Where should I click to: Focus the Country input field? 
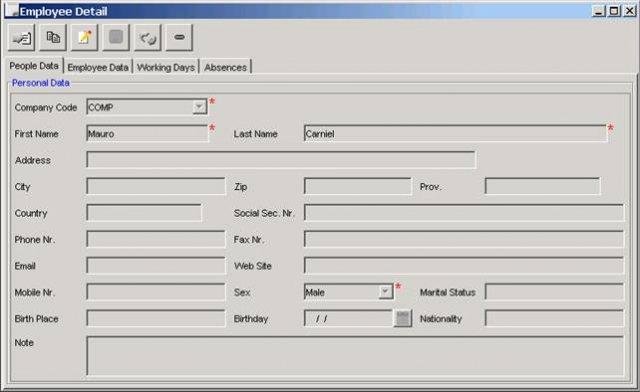point(144,213)
